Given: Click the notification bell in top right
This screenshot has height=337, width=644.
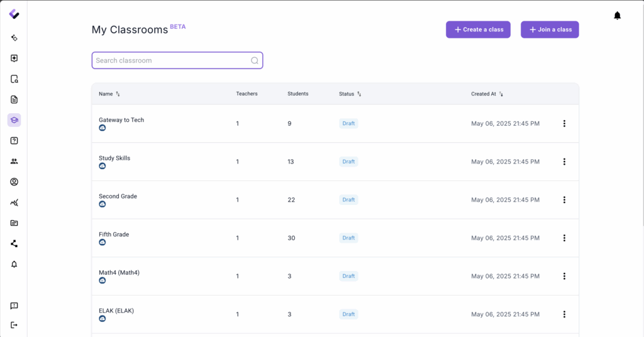Looking at the screenshot, I should click(x=617, y=16).
